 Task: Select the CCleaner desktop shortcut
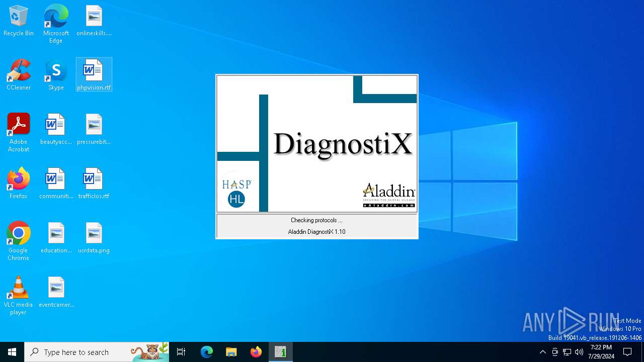tap(19, 75)
